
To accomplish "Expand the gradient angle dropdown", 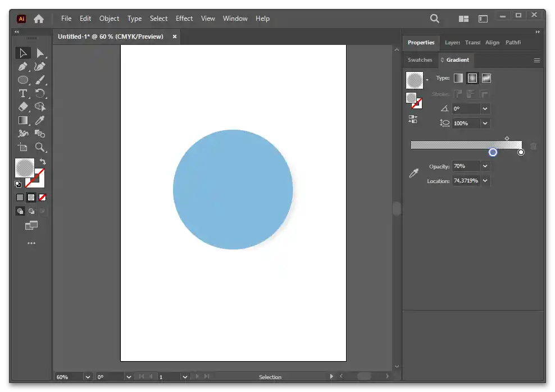I will (x=485, y=108).
